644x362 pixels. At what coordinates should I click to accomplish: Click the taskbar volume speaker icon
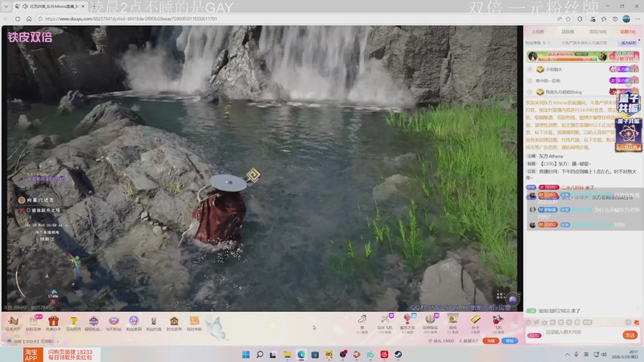[x=605, y=354]
